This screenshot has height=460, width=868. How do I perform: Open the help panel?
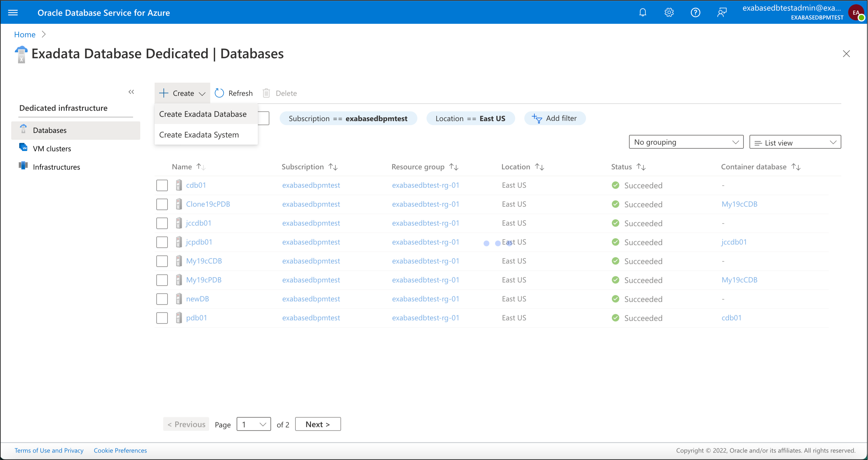click(696, 12)
